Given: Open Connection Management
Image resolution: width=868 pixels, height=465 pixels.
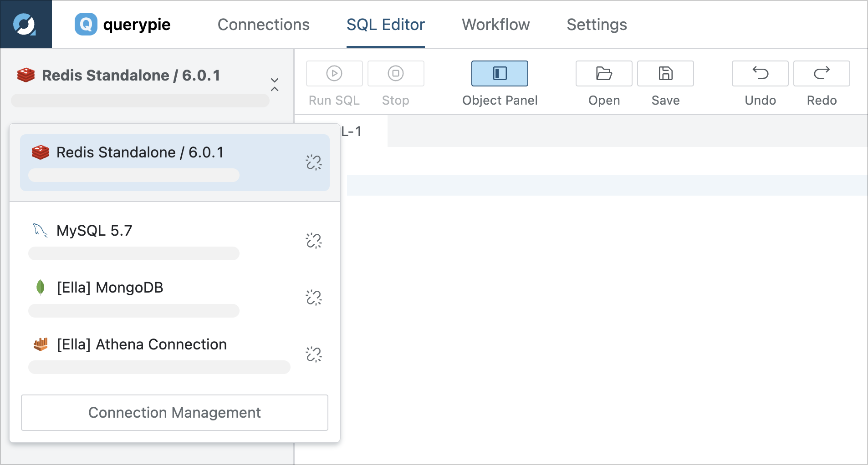Looking at the screenshot, I should 174,413.
